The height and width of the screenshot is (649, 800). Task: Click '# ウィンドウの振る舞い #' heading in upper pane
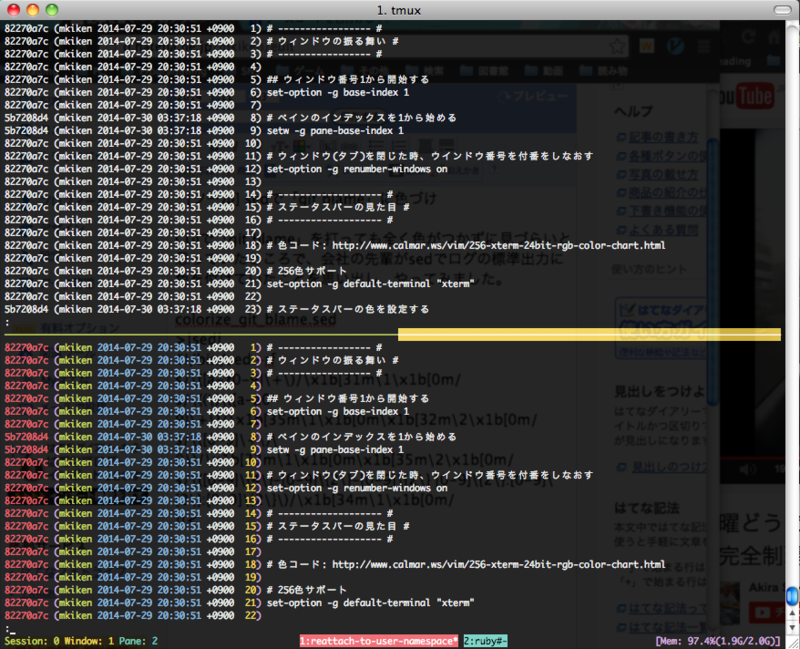pos(332,41)
